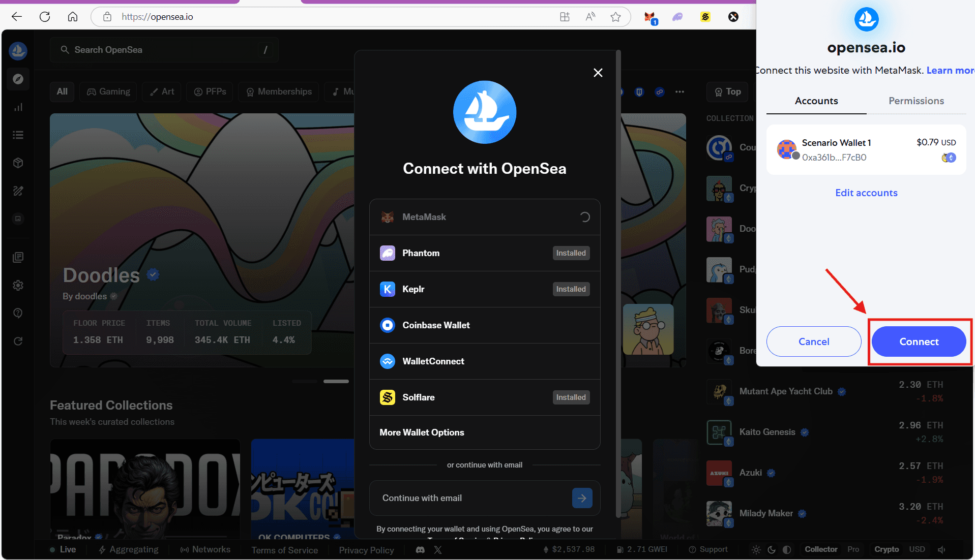This screenshot has height=560, width=975.
Task: Select the PFPs category filter
Action: (x=210, y=92)
